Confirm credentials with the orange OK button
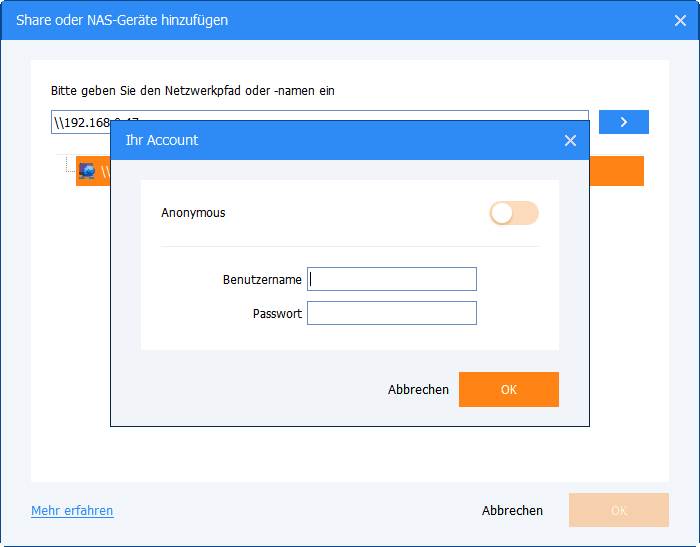The image size is (700, 547). [508, 390]
